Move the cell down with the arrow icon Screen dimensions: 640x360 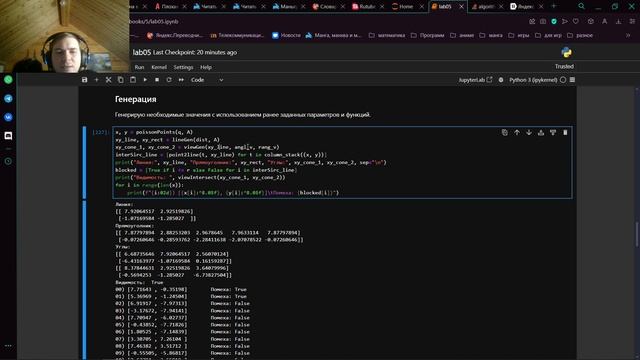pyautogui.click(x=529, y=132)
